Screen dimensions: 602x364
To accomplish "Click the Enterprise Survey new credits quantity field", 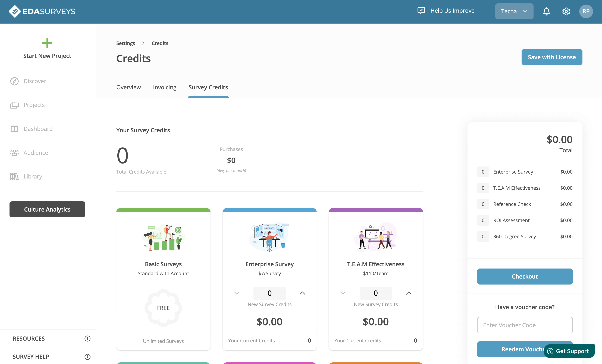I will (269, 293).
